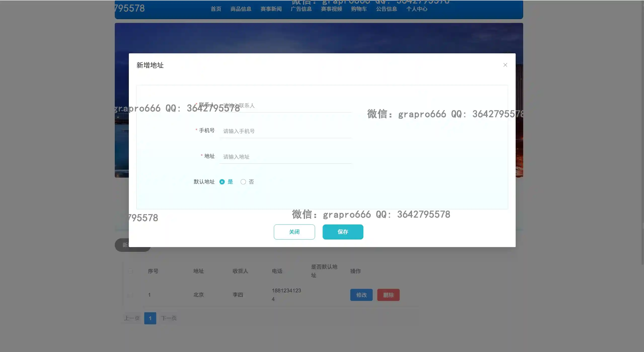
Task: Click the 联系人 input field
Action: click(x=285, y=106)
